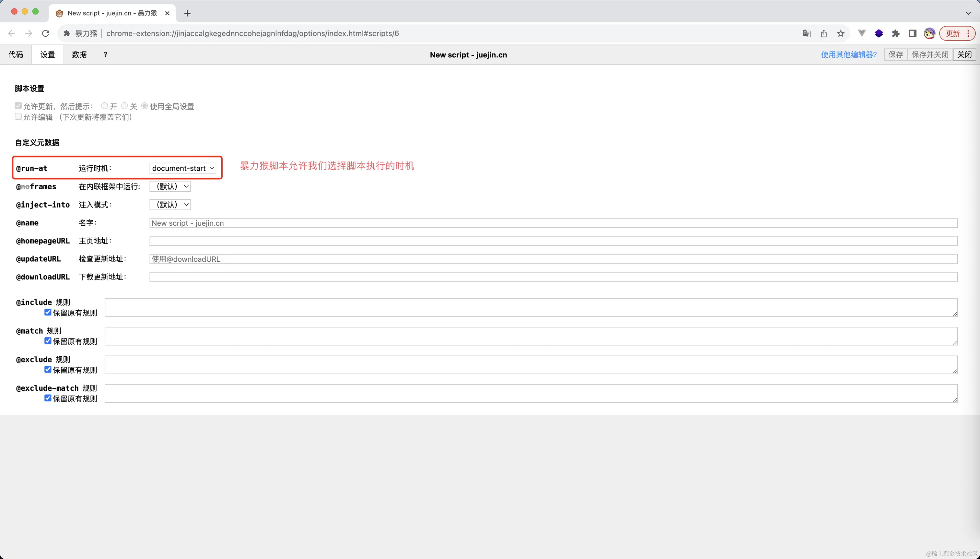Enable the 允许编辑 checkbox
980x559 pixels.
18,116
